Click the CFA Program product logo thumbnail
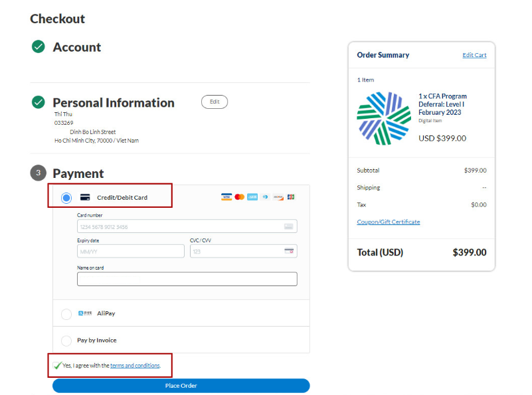 (384, 118)
